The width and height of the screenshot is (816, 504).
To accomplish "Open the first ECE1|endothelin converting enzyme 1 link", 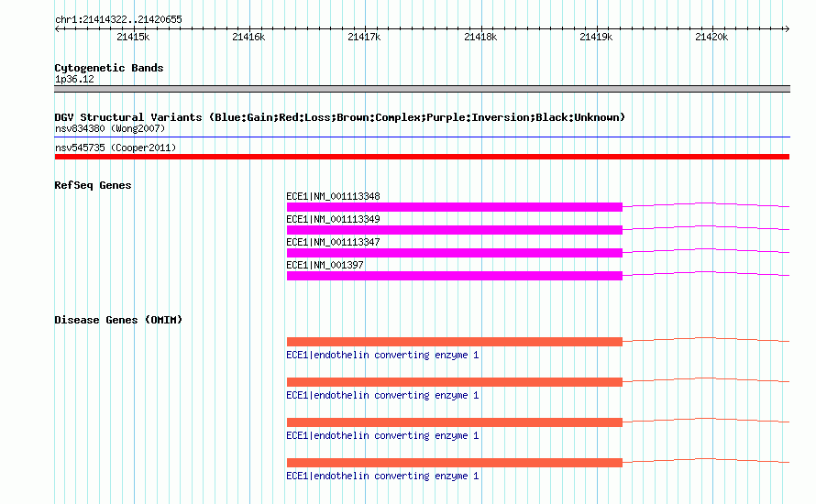I will tap(382, 355).
